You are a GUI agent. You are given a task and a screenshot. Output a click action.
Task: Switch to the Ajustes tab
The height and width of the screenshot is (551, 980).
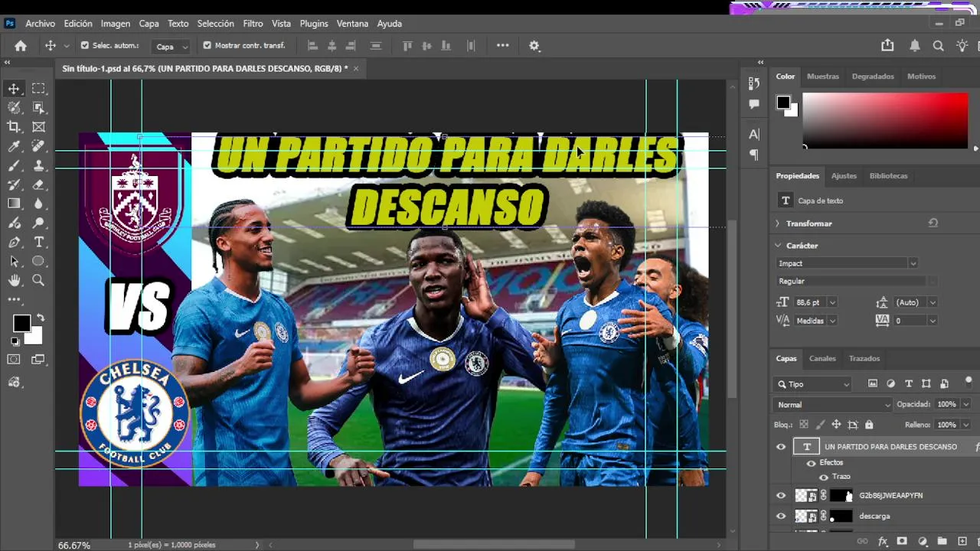point(844,176)
